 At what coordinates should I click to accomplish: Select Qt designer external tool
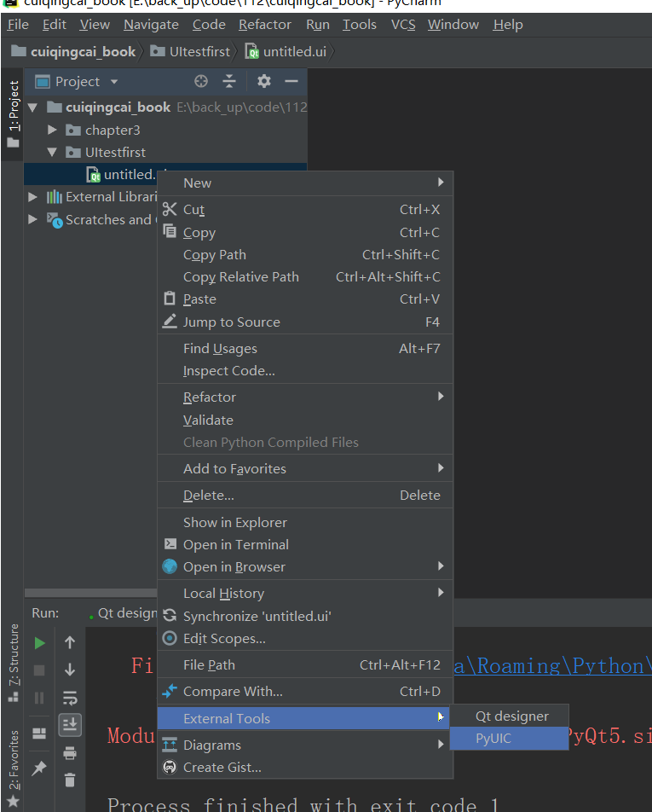click(509, 716)
